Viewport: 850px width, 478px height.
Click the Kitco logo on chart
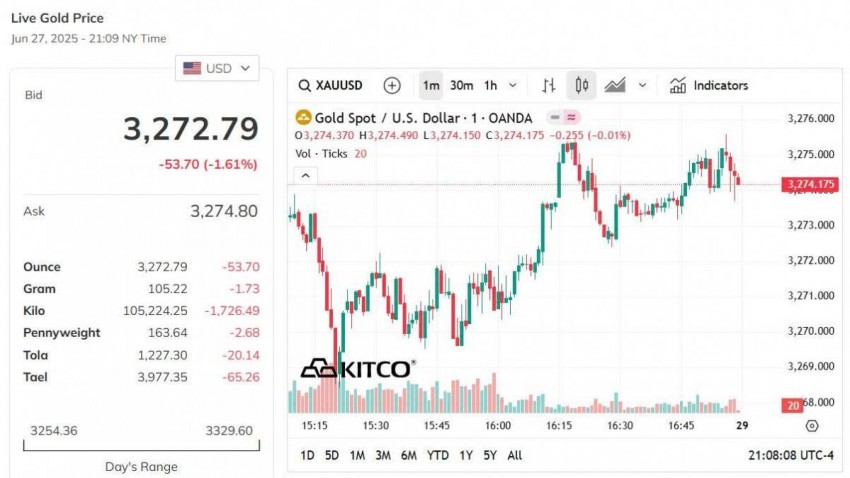[356, 369]
